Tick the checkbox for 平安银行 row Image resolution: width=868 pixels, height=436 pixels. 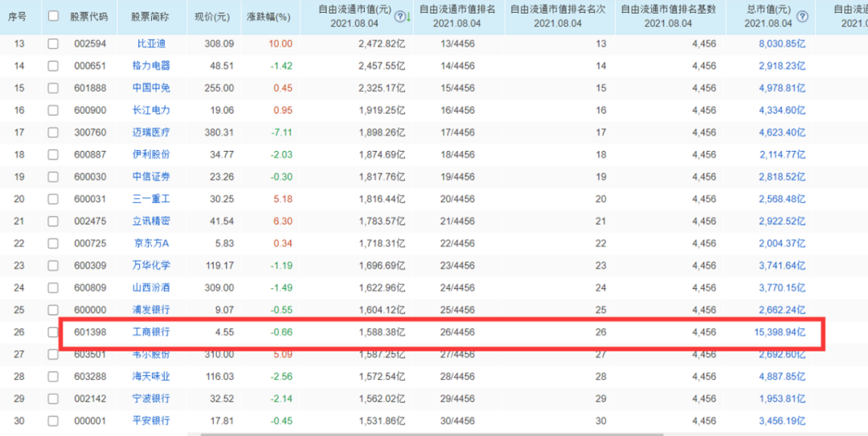(53, 421)
